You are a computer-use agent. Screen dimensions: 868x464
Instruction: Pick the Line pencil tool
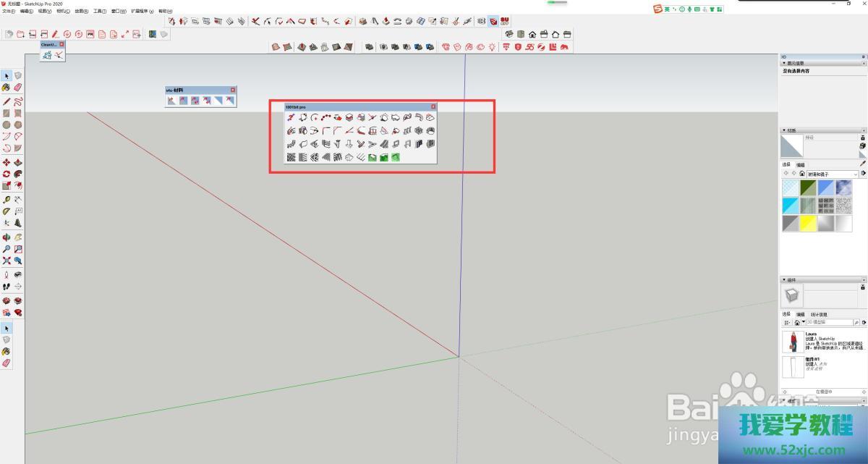[x=7, y=101]
